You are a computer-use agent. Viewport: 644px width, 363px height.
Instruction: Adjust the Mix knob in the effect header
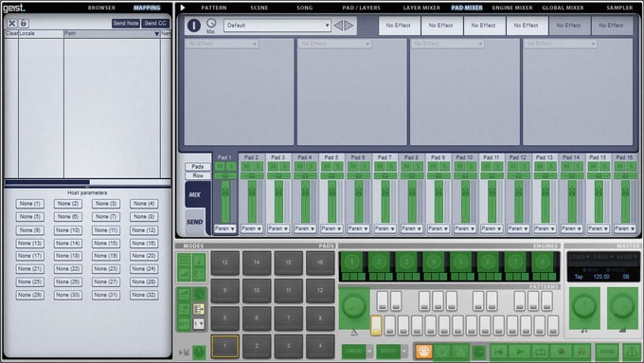coord(211,23)
